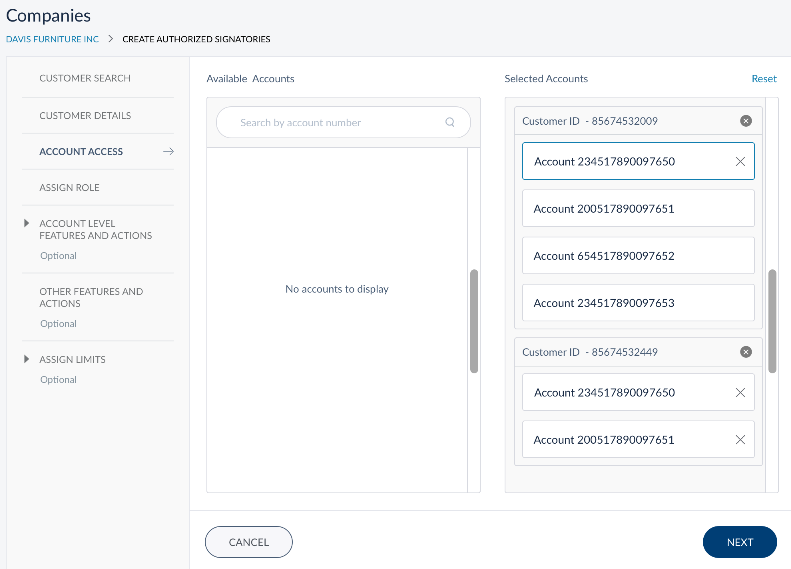Reset the selected accounts
This screenshot has width=791, height=569.
click(x=763, y=78)
